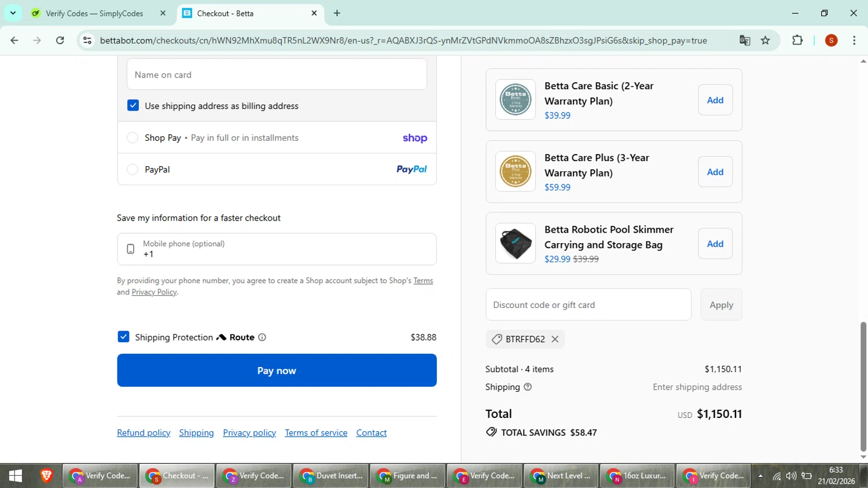The width and height of the screenshot is (868, 488).
Task: Open the browser extensions menu
Action: pos(797,41)
